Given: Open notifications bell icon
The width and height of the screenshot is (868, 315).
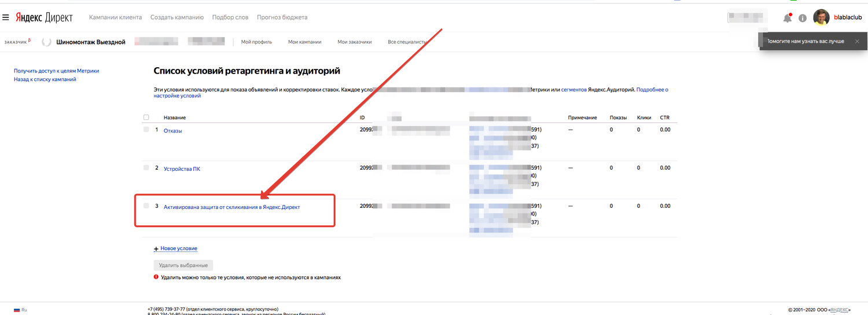Looking at the screenshot, I should 788,18.
